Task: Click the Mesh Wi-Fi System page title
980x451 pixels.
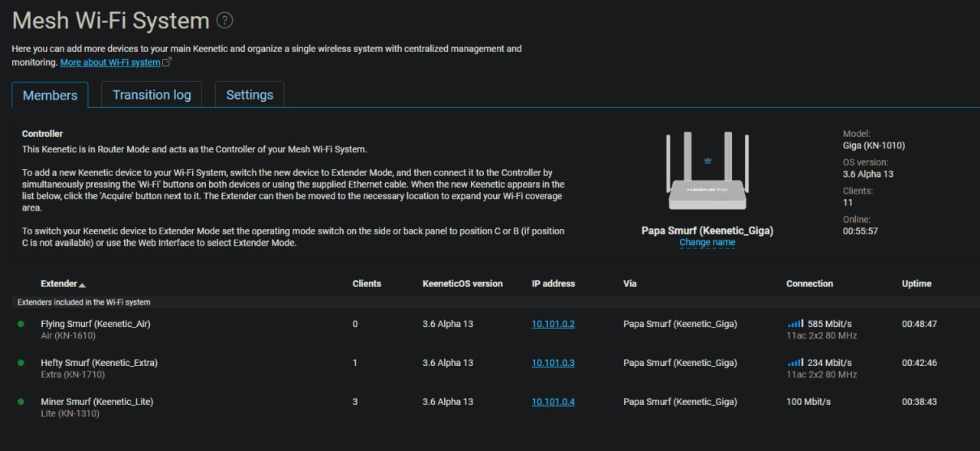Action: pos(111,21)
